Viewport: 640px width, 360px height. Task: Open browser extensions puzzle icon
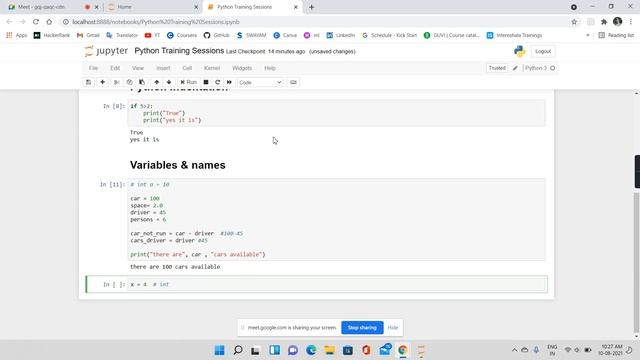pyautogui.click(x=604, y=22)
